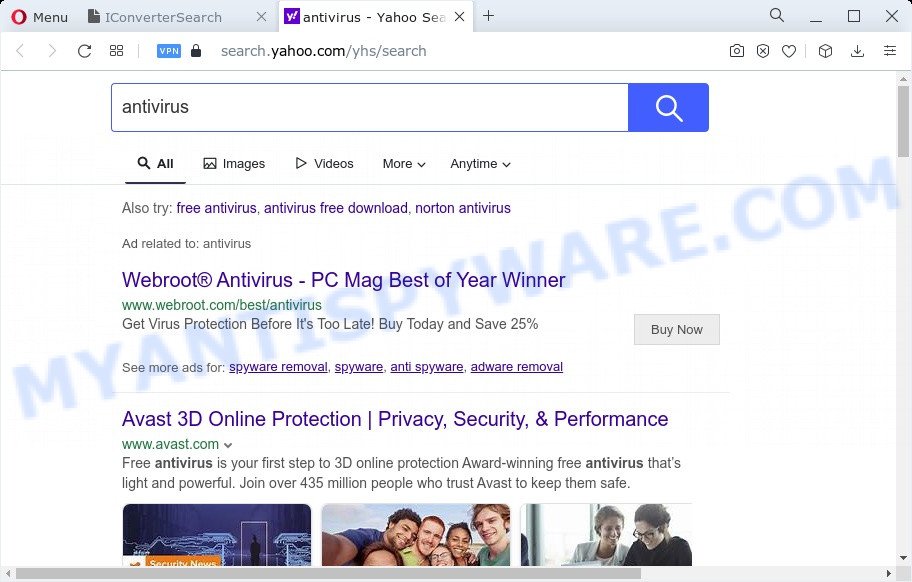Click the antivirus search input field
This screenshot has height=582, width=912.
click(x=370, y=108)
